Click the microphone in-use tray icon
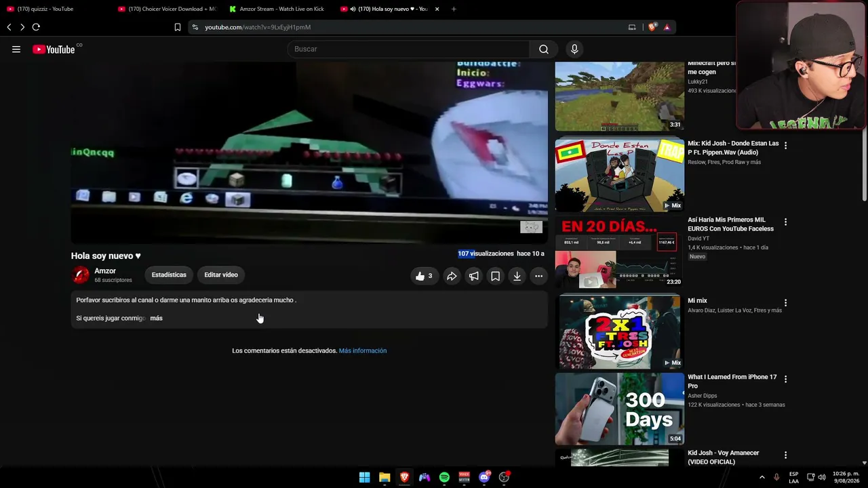 776,477
